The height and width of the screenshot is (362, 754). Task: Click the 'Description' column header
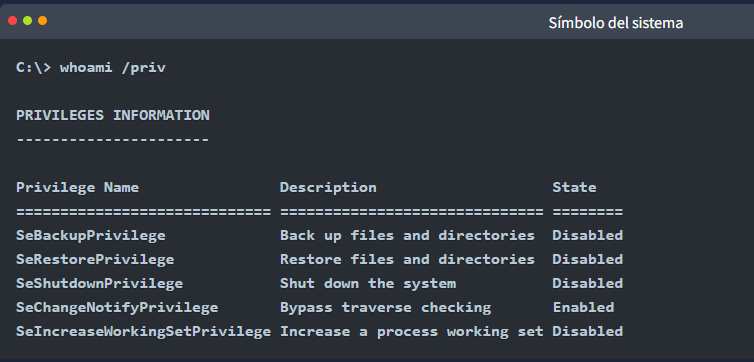pyautogui.click(x=328, y=187)
